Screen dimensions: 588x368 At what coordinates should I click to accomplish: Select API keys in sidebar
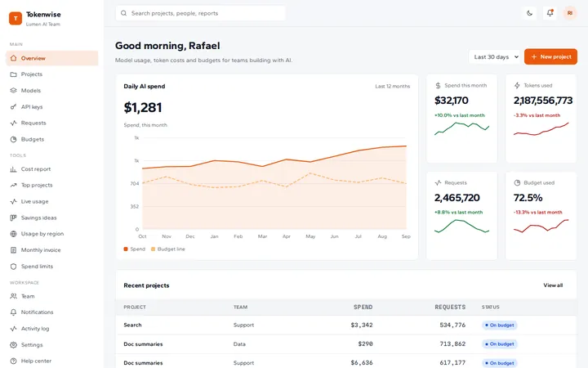52,106
